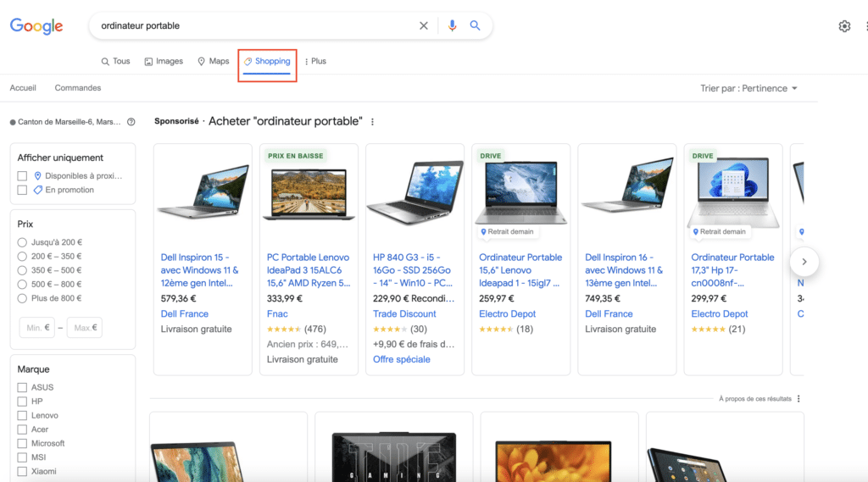Click HP 840 G3 laptop image
The height and width of the screenshot is (482, 868).
click(415, 192)
